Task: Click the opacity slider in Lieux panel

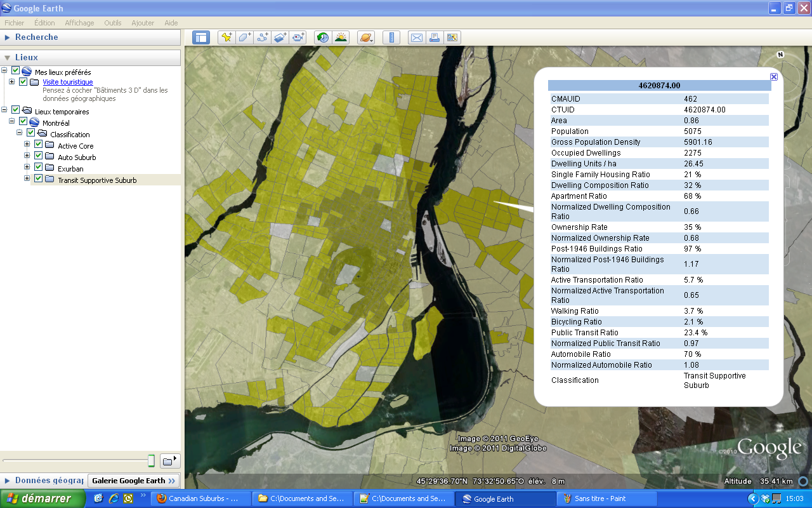Action: click(151, 460)
